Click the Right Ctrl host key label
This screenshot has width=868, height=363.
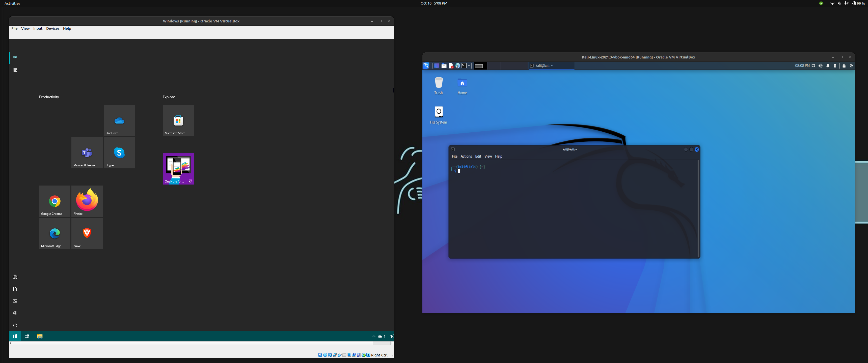379,355
